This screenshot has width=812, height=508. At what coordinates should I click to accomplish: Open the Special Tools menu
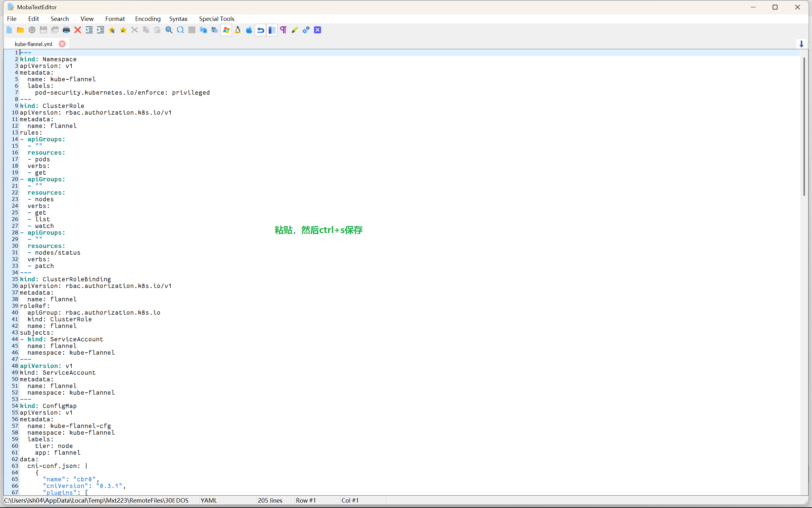pyautogui.click(x=216, y=19)
